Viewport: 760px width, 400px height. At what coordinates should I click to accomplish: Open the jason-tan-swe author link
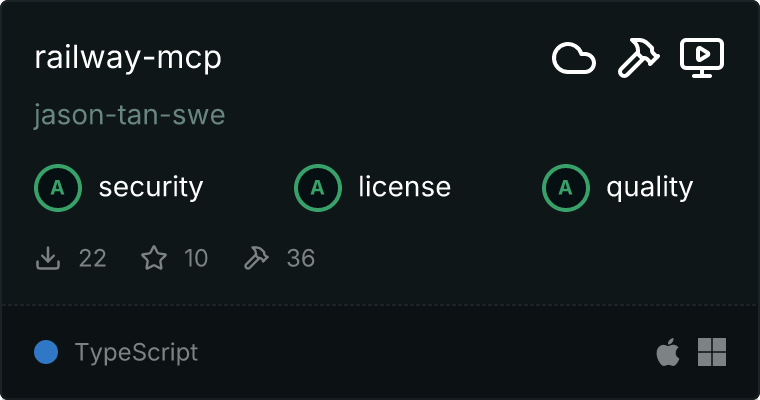pos(129,115)
